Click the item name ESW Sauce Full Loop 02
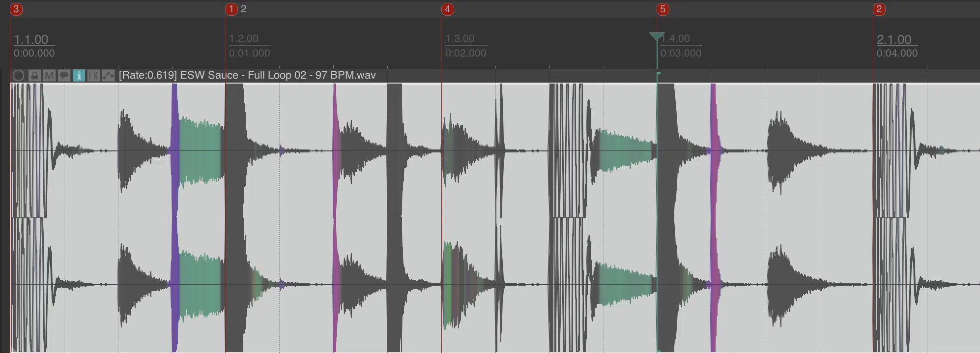This screenshot has height=353, width=980. pos(247,75)
